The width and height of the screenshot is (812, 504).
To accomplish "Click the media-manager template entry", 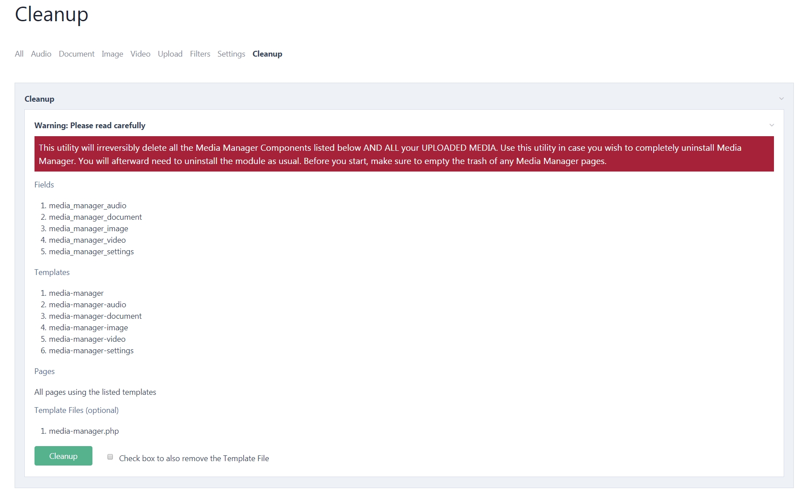I will [76, 293].
